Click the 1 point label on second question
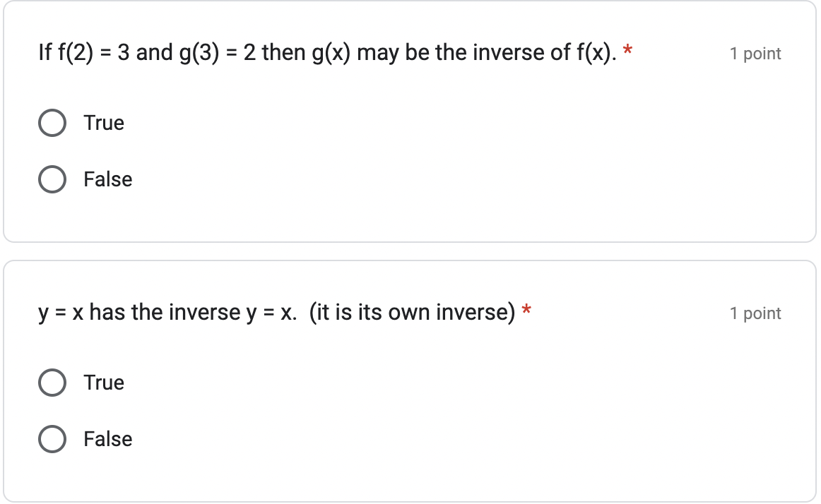Viewport: 821px width, 504px height. (756, 313)
